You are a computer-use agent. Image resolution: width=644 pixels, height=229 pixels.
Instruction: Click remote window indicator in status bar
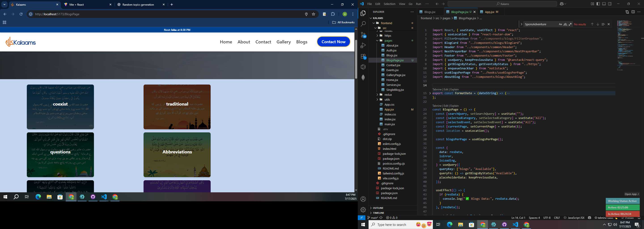[362, 218]
